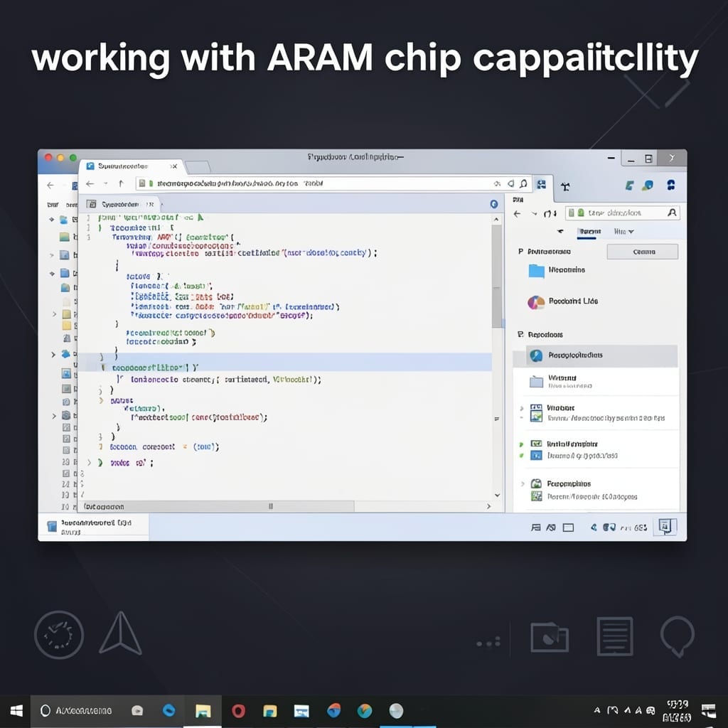Image resolution: width=728 pixels, height=728 pixels.
Task: Click the search icon inside the right panel's search field
Action: click(672, 213)
